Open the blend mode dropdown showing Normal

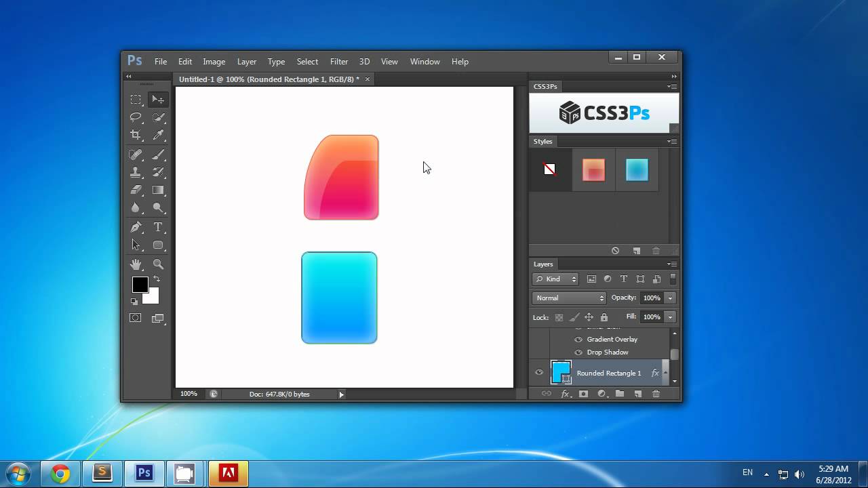(x=568, y=298)
